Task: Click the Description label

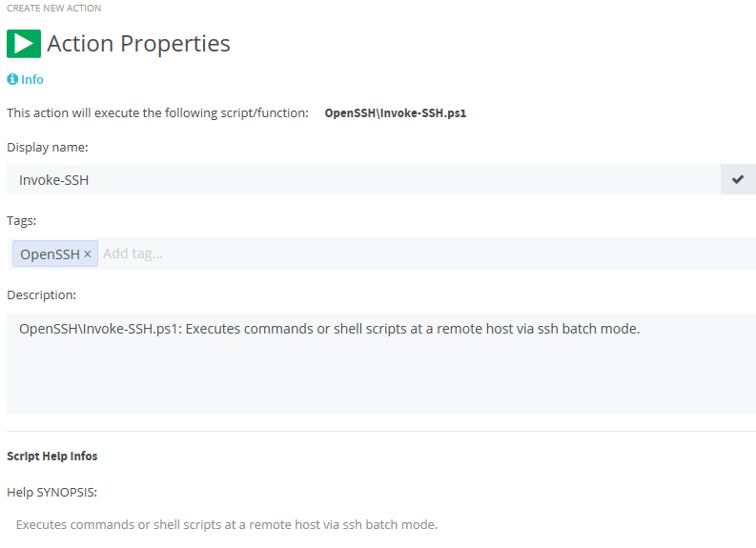Action: point(41,294)
